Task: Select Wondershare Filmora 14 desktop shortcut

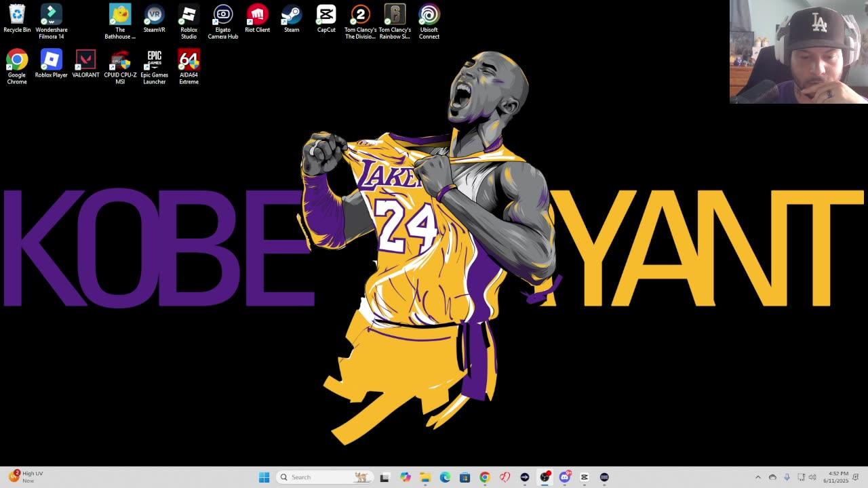Action: coord(52,22)
